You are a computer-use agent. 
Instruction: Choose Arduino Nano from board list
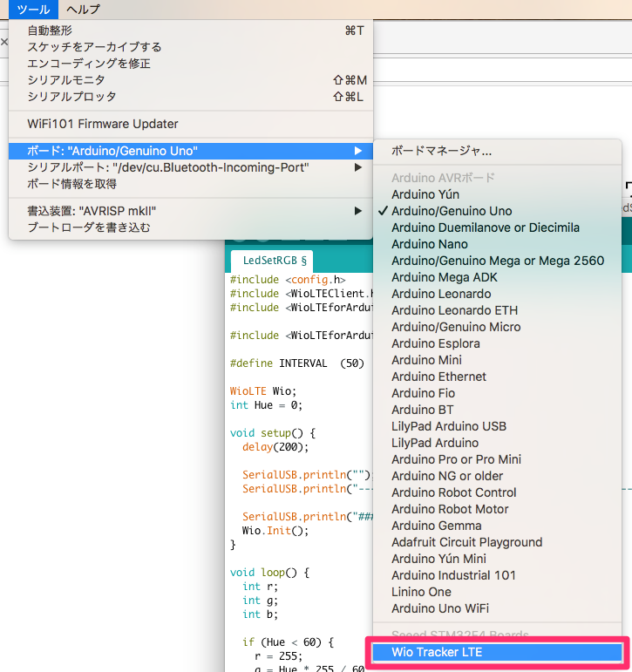point(429,244)
